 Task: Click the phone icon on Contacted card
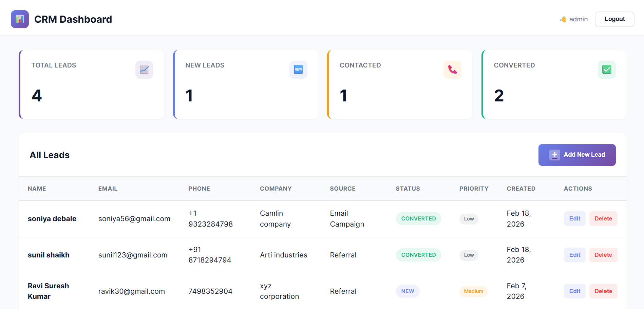[x=452, y=70]
